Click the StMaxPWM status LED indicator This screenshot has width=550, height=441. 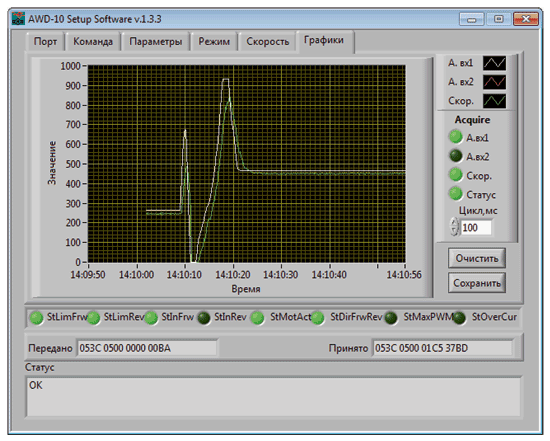[391, 318]
